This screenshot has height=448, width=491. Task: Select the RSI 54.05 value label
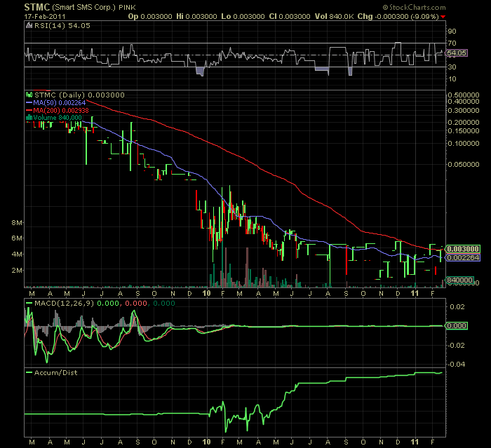(x=457, y=53)
